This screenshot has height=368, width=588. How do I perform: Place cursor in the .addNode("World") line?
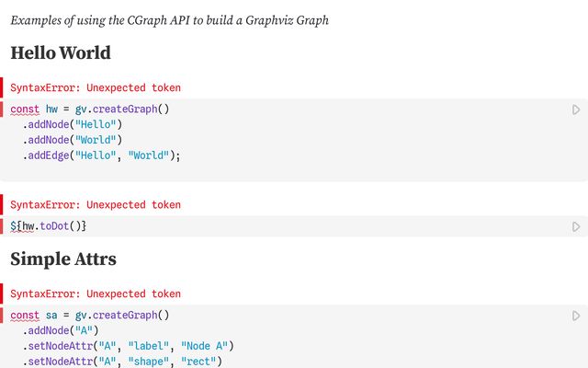(73, 140)
